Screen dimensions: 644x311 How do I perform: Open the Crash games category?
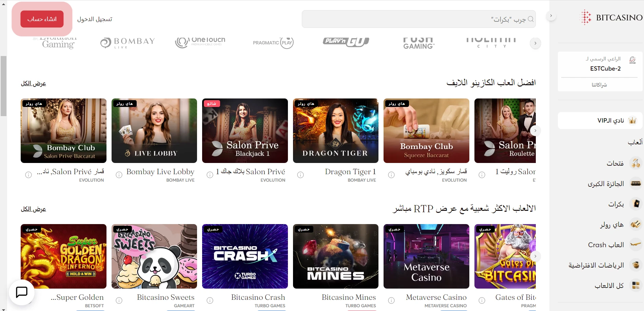606,245
